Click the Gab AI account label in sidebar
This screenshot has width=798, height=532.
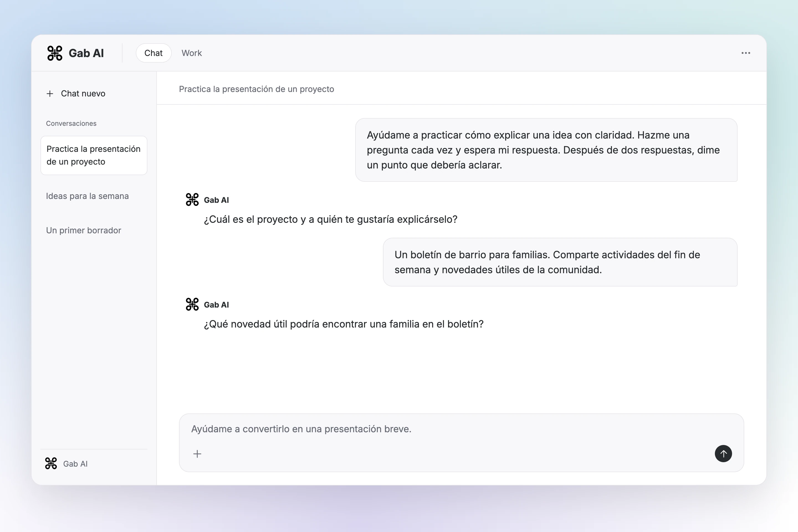[75, 464]
